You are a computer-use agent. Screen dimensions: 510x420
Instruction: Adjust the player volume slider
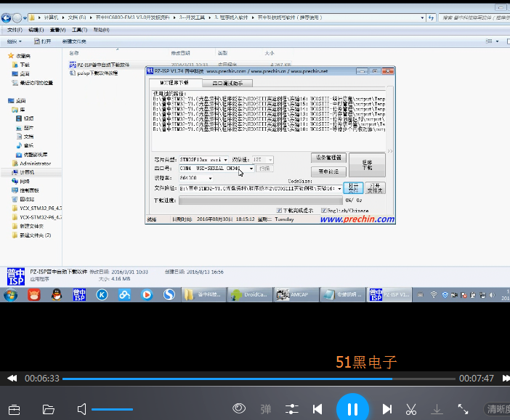(x=112, y=409)
